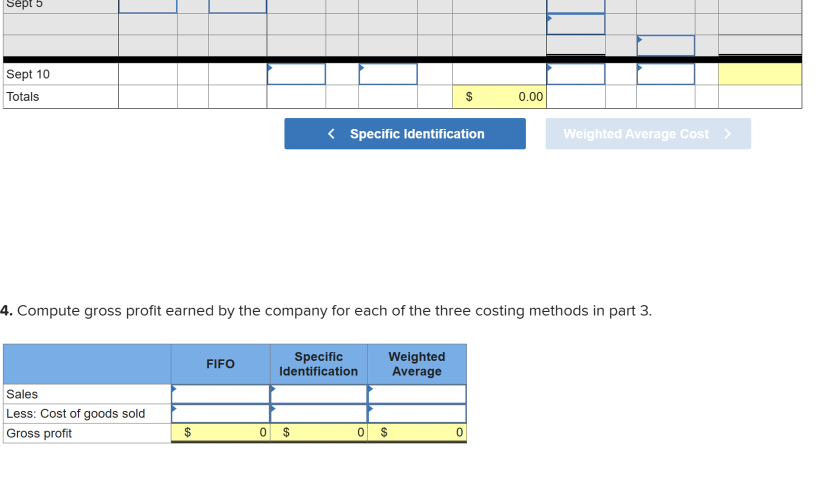Click the left chevron on Specific Identification button
The width and height of the screenshot is (839, 504).
coord(332,134)
